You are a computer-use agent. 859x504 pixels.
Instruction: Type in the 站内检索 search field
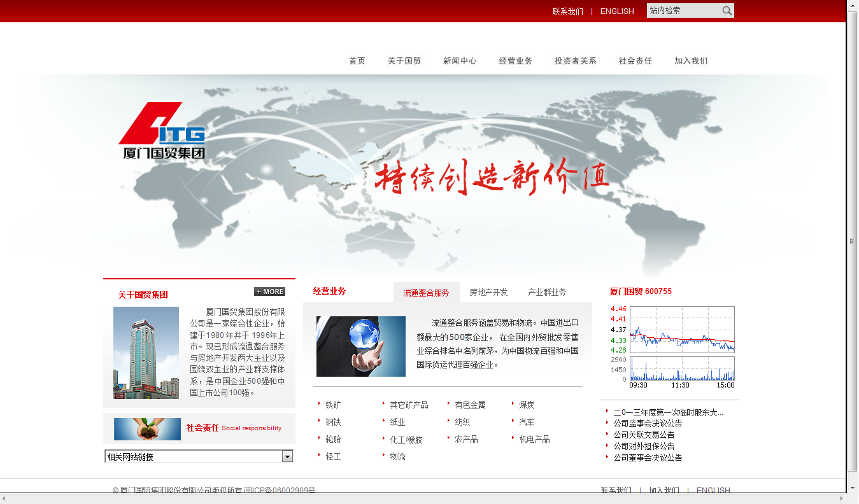[x=681, y=10]
